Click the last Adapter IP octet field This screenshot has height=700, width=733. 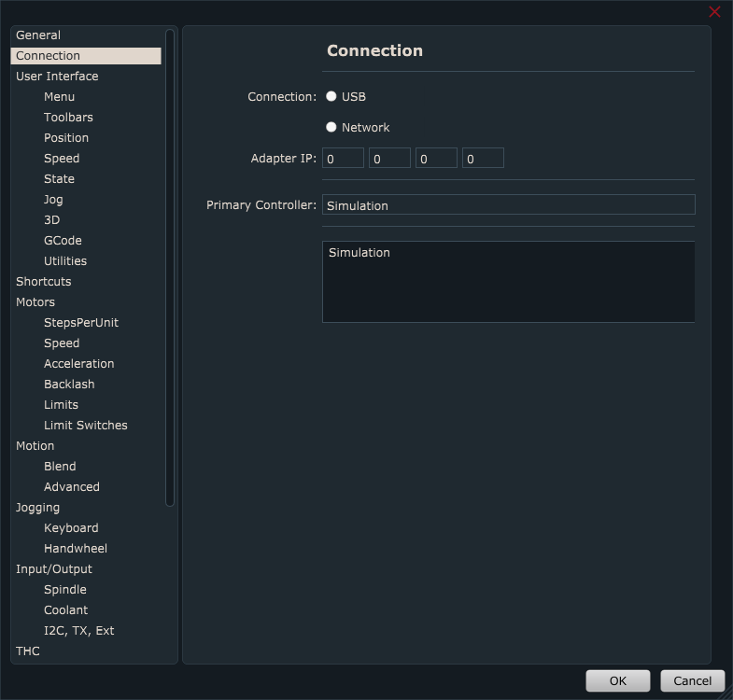[x=483, y=159]
